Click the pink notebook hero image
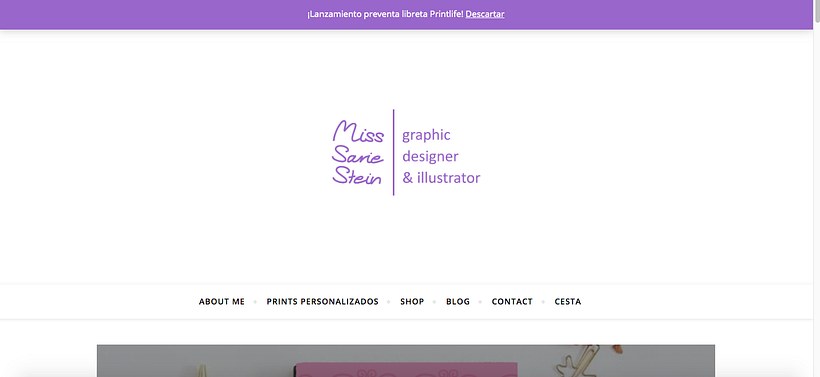 click(x=406, y=361)
